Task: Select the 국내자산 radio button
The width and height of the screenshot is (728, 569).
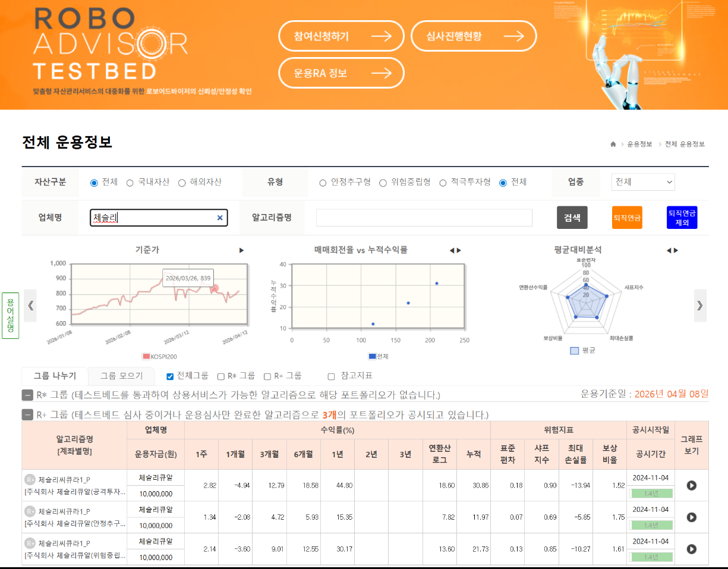Action: [130, 183]
